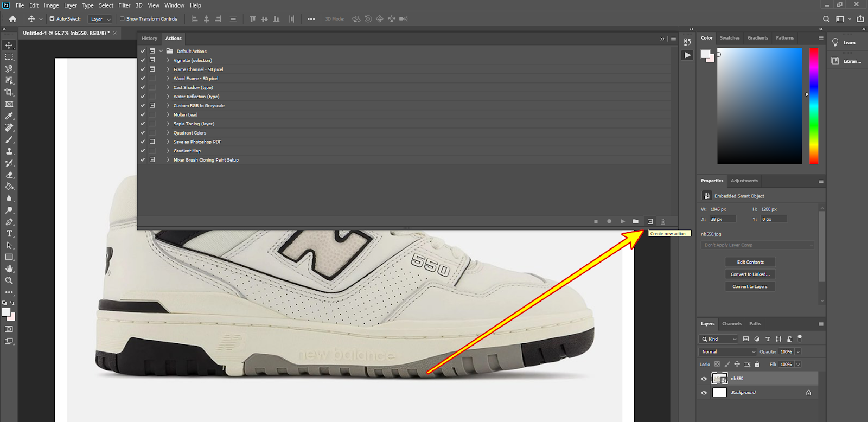The height and width of the screenshot is (422, 868).
Task: Select the Eyedropper tool
Action: [9, 116]
